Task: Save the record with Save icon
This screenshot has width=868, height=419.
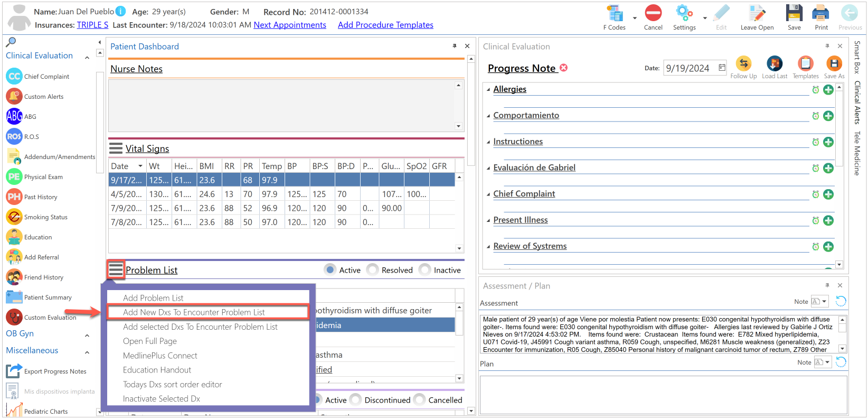Action: pyautogui.click(x=794, y=13)
